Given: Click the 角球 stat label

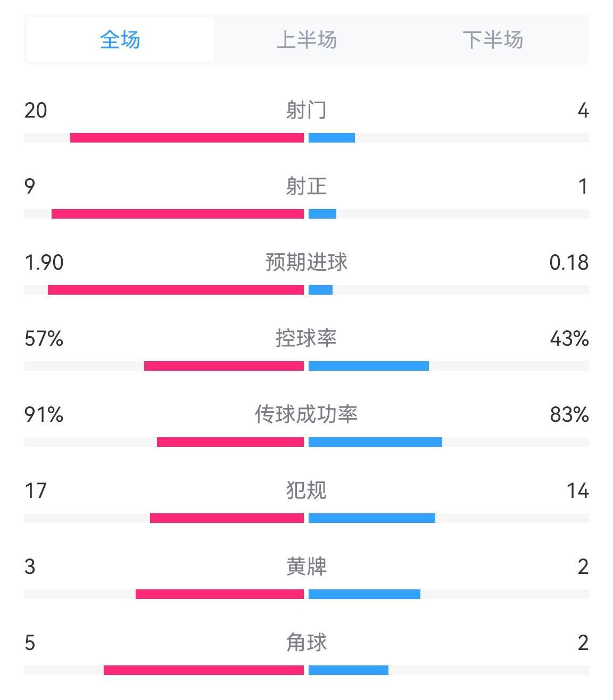Looking at the screenshot, I should point(306,643).
